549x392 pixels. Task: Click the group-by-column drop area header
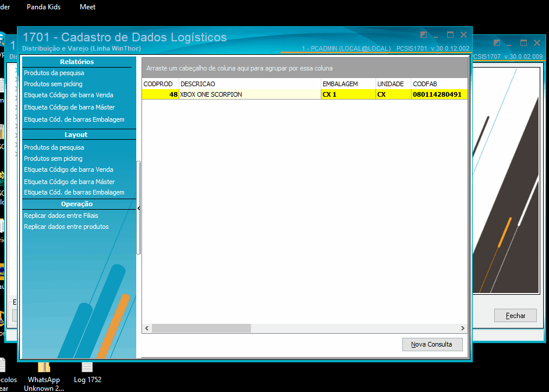click(304, 68)
